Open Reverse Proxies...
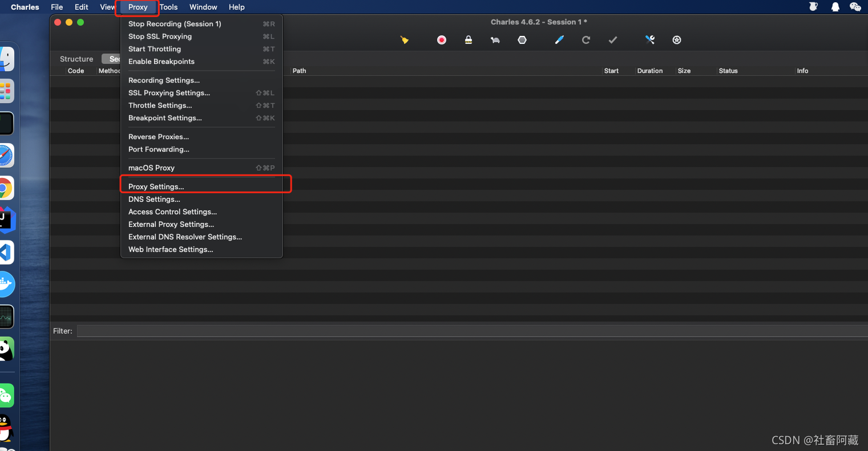 (x=202, y=137)
